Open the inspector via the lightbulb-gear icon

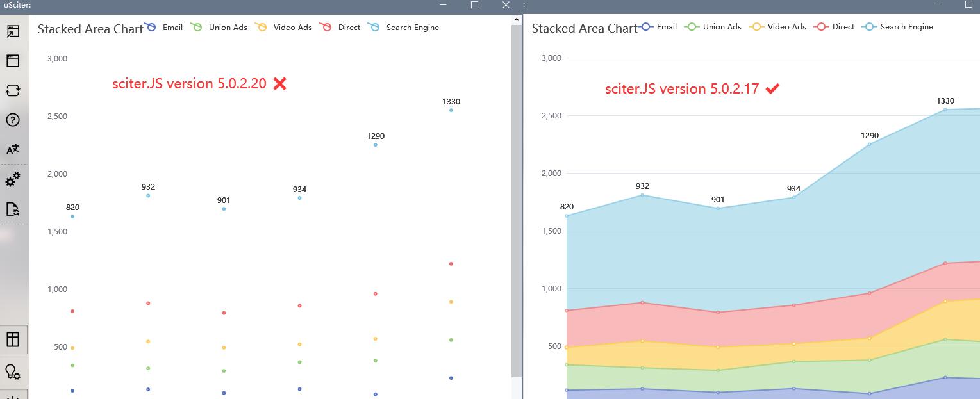(x=14, y=373)
